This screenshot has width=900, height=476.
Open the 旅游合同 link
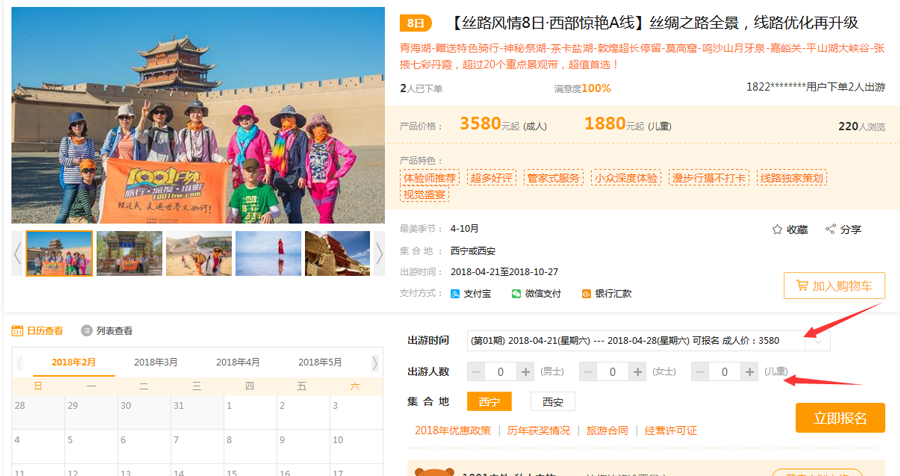click(x=607, y=431)
